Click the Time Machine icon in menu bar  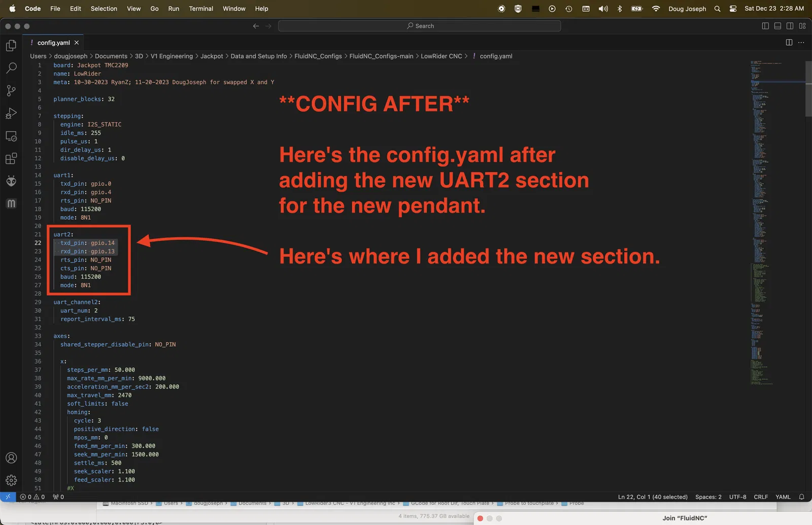pyautogui.click(x=569, y=9)
